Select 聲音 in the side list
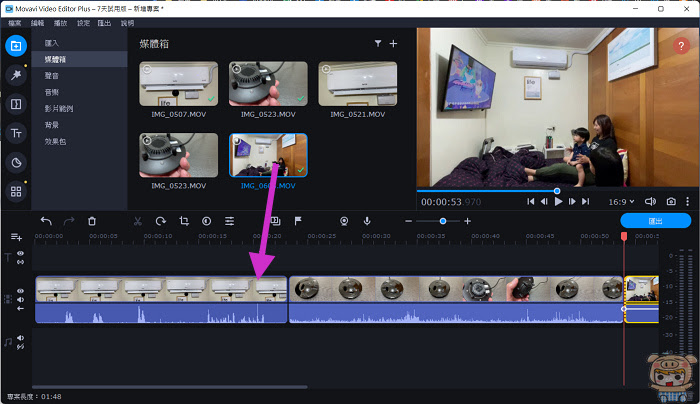 79,76
